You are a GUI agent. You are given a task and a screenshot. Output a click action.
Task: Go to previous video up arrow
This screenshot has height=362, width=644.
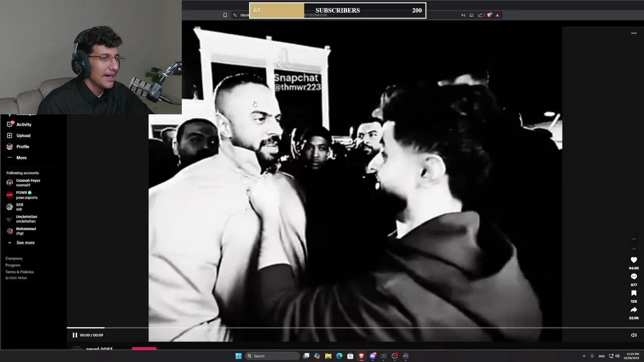(x=634, y=239)
